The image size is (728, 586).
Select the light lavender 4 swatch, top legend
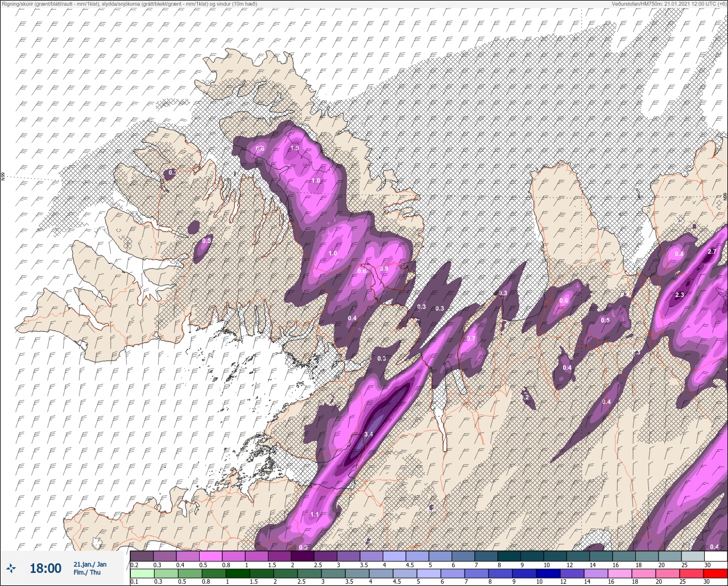coord(394,556)
